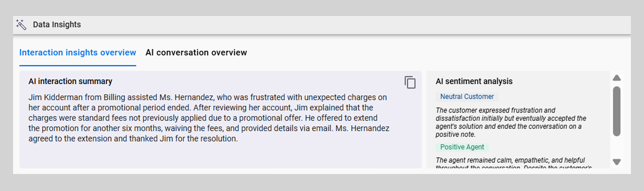Click the sentiment analysis scrollbar thumb

(617, 111)
